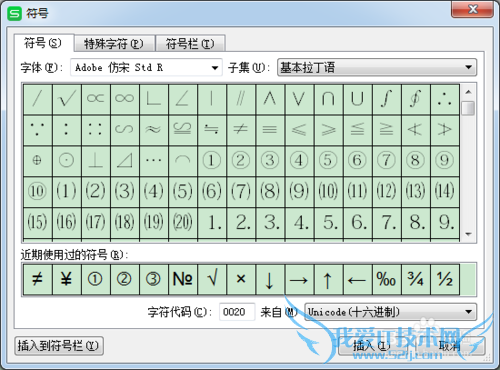Switch to the 符号(S) tab
This screenshot has height=370, width=500.
click(x=43, y=43)
